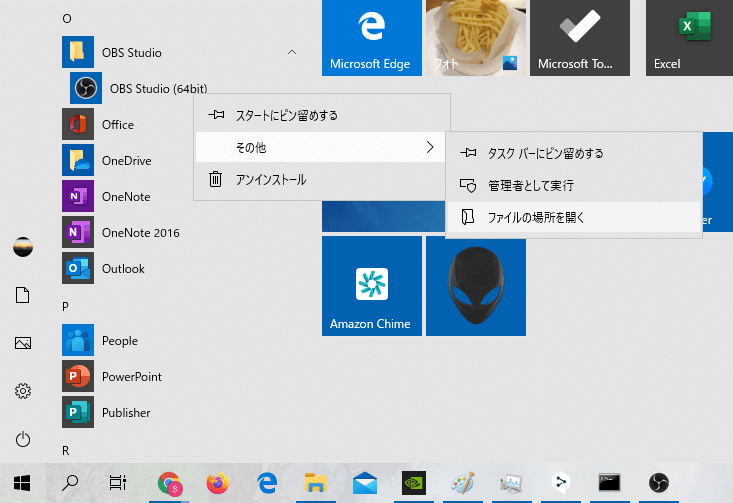Image resolution: width=733 pixels, height=503 pixels.
Task: Expand the その他 submenu arrow
Action: (430, 147)
